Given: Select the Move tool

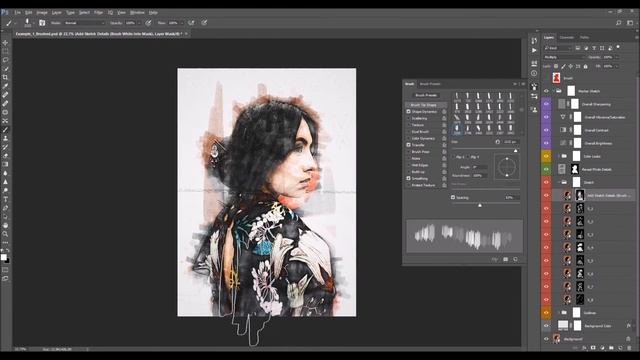Looking at the screenshot, I should [x=5, y=43].
